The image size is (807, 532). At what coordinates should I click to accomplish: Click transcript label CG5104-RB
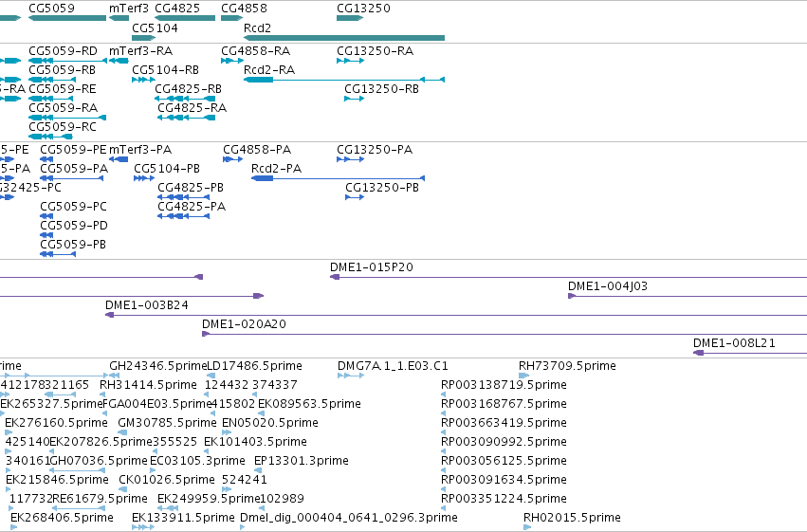166,70
